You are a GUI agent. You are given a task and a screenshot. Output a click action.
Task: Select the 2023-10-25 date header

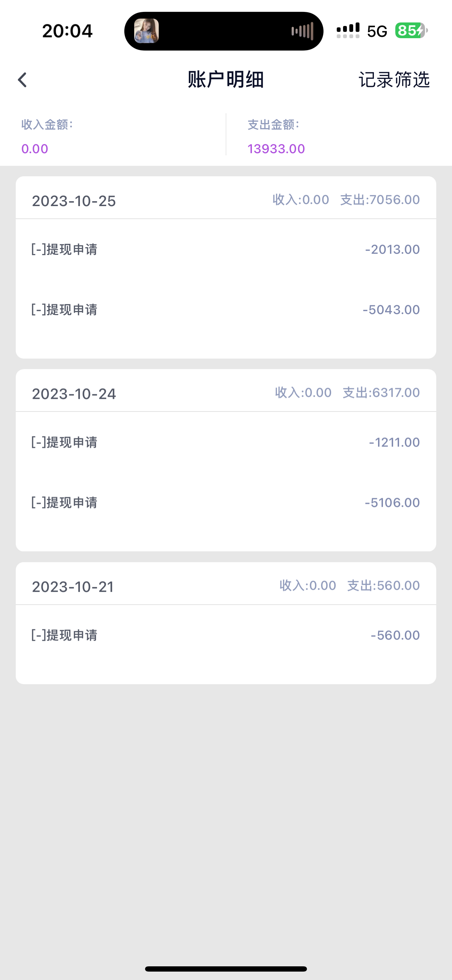[74, 201]
